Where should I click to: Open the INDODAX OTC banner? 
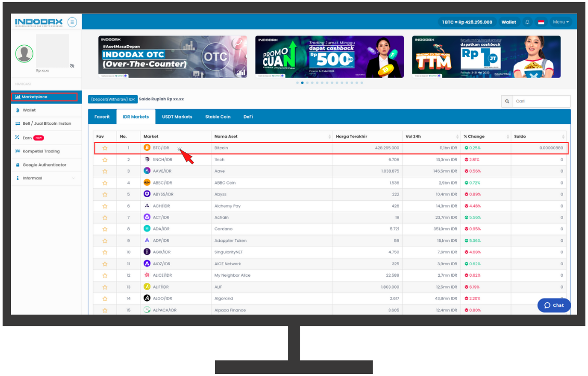(173, 57)
